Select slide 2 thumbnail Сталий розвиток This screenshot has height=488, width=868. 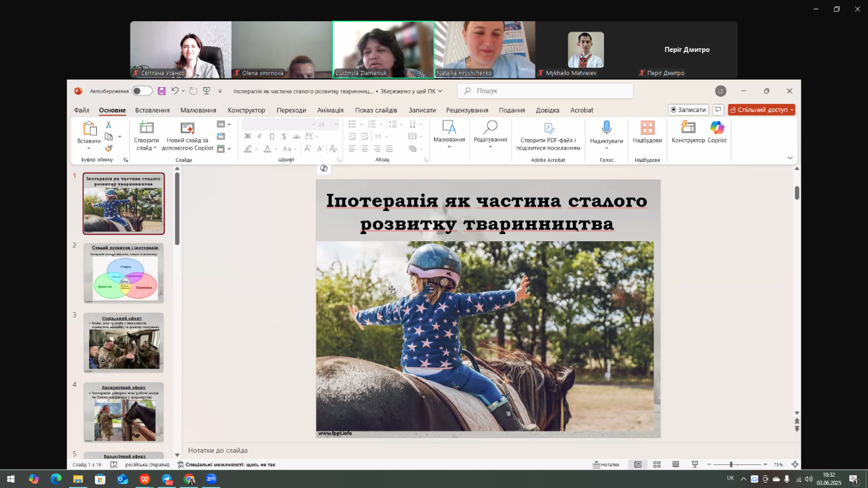[123, 273]
